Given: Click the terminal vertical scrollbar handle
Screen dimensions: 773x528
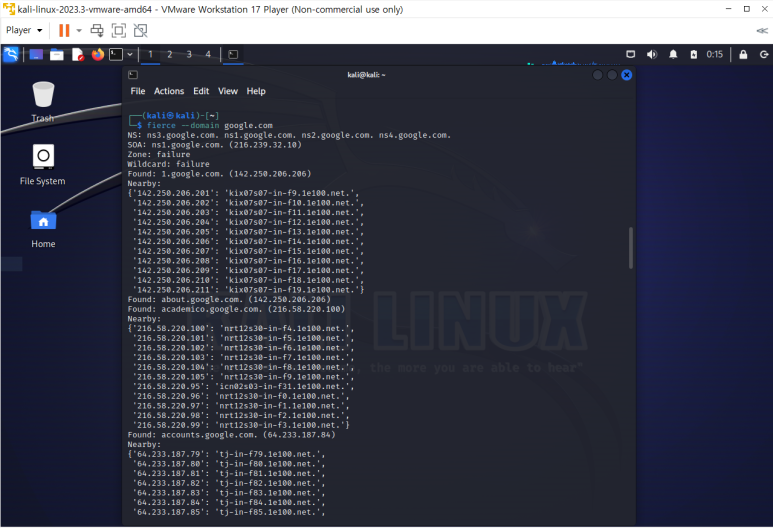Looking at the screenshot, I should coord(631,248).
